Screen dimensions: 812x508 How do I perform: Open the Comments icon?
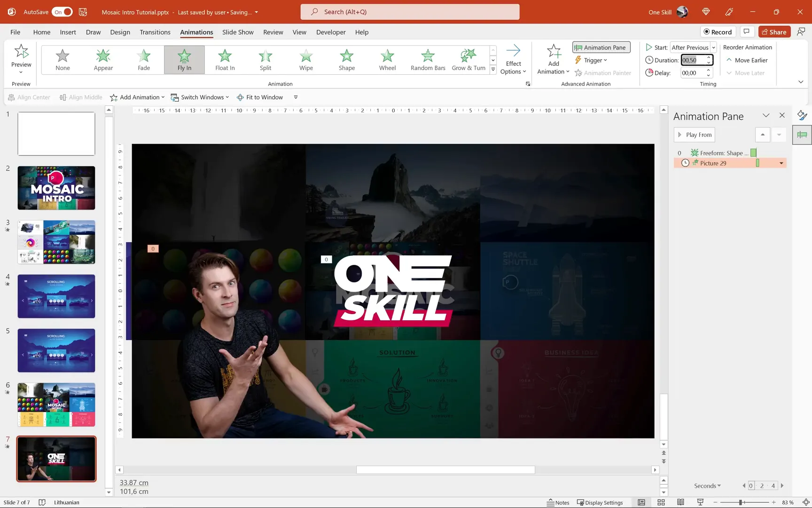click(x=746, y=32)
